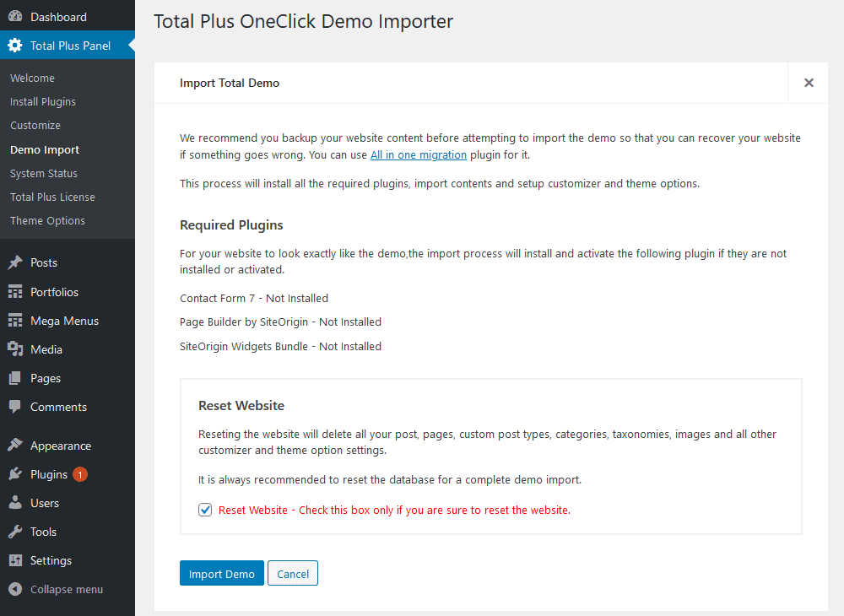Screen dimensions: 844x616
Task: Uncheck the Reset Website checkbox
Action: click(205, 510)
